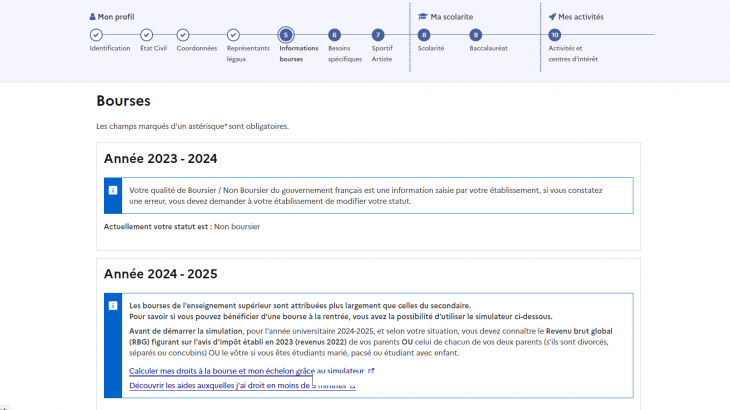Go to the Représentants légaux step
Viewport: 730px width, 410px height.
233,35
